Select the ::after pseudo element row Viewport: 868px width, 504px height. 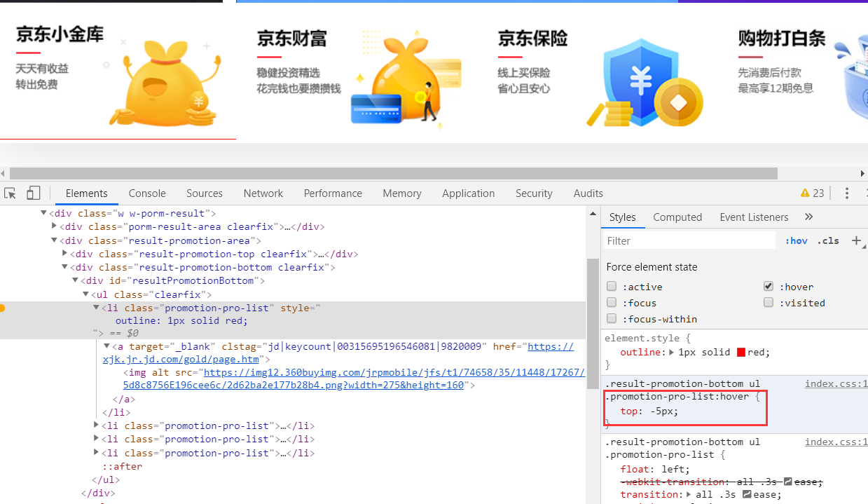point(122,466)
